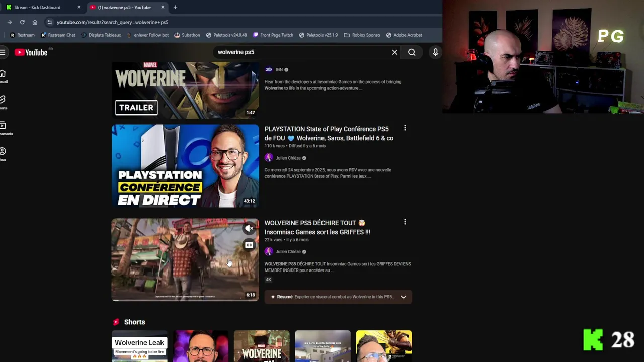644x362 pixels.
Task: Visit Julien Chièze name under State of Play video
Action: (288, 158)
